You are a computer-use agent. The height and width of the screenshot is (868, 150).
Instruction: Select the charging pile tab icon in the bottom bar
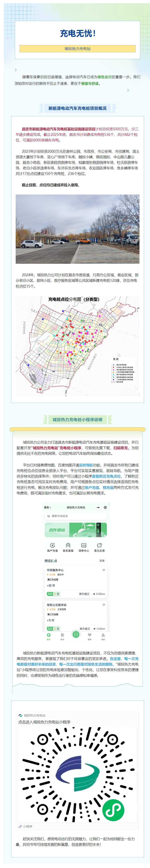pos(62,635)
